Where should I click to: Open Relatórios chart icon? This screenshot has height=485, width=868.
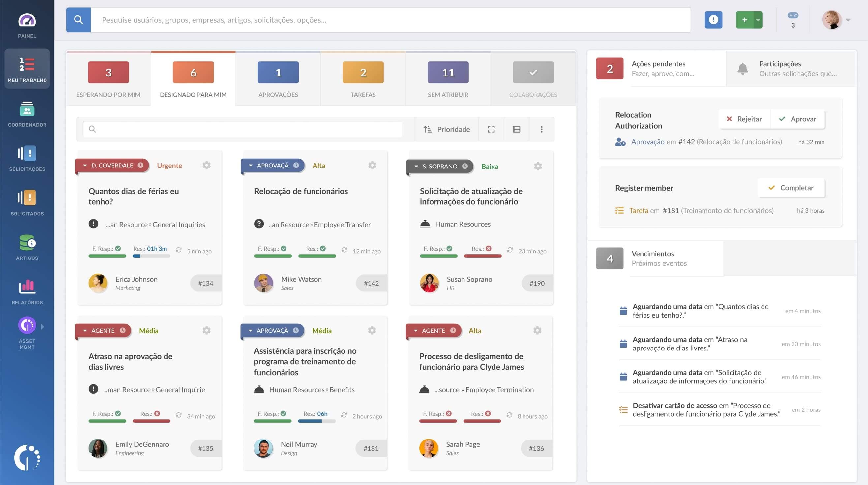[27, 287]
